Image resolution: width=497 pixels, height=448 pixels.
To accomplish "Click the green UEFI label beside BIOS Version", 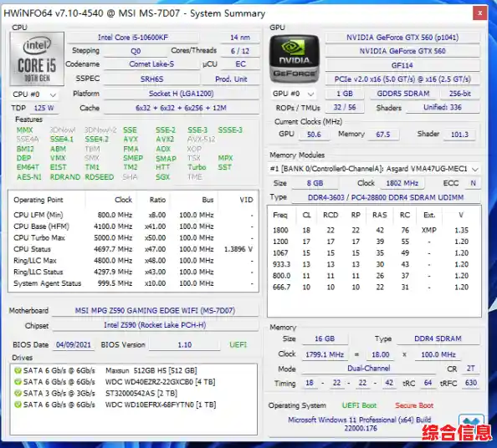I will click(x=238, y=345).
